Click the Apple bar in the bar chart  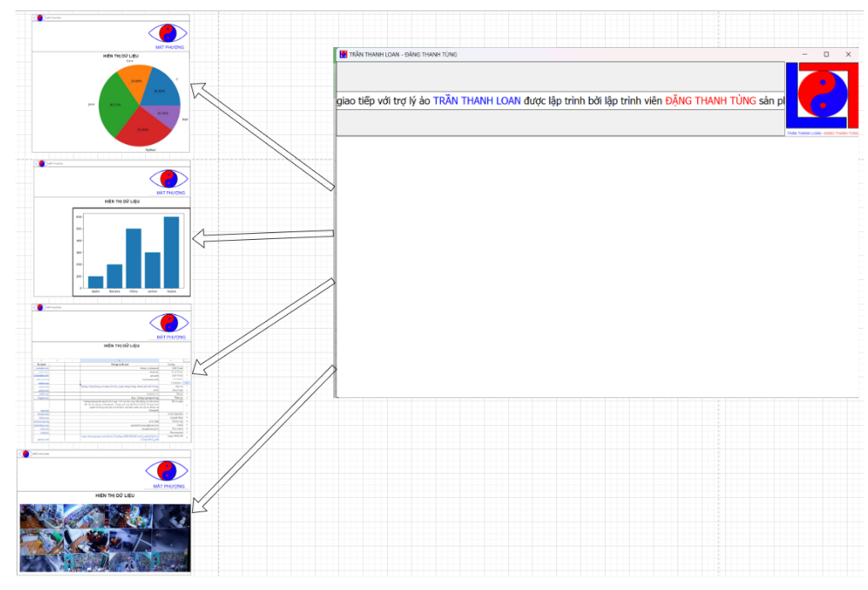coord(96,282)
